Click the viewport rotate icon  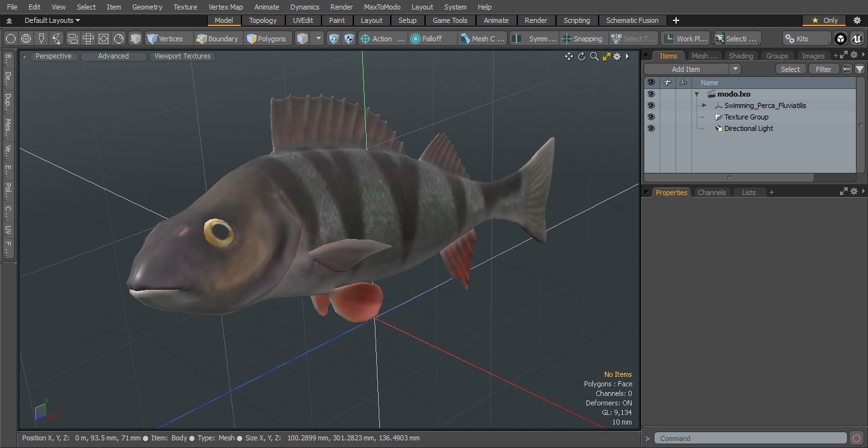pyautogui.click(x=581, y=57)
